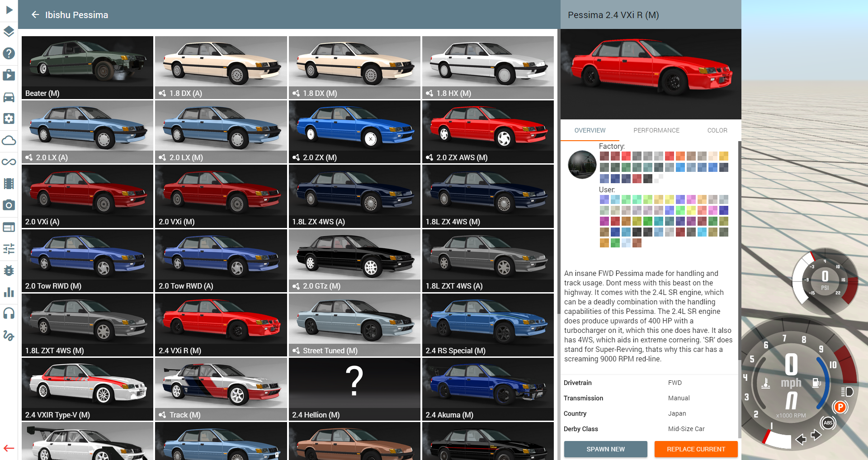Select the 1.8L ZX 4WS (M) configuration
The width and height of the screenshot is (868, 460).
[x=488, y=196]
